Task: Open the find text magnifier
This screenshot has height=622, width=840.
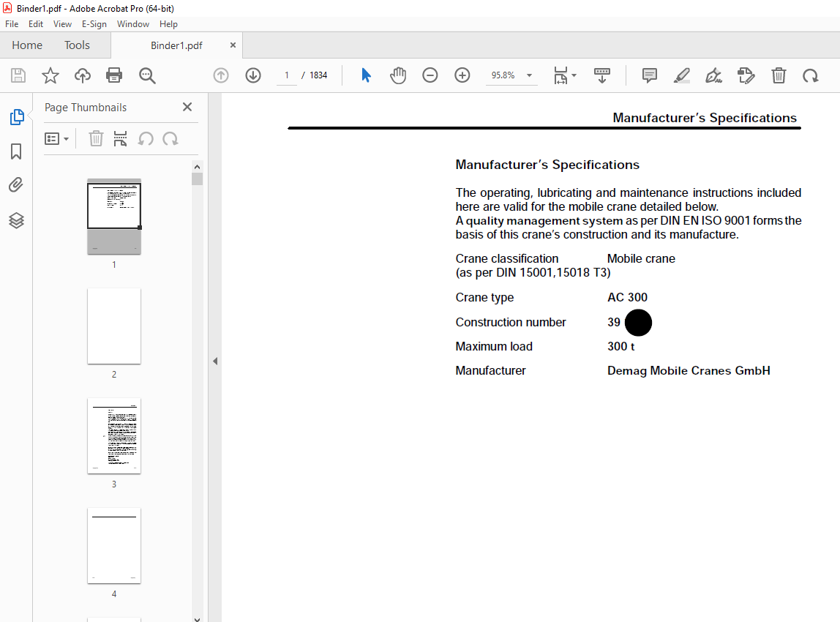Action: point(147,75)
